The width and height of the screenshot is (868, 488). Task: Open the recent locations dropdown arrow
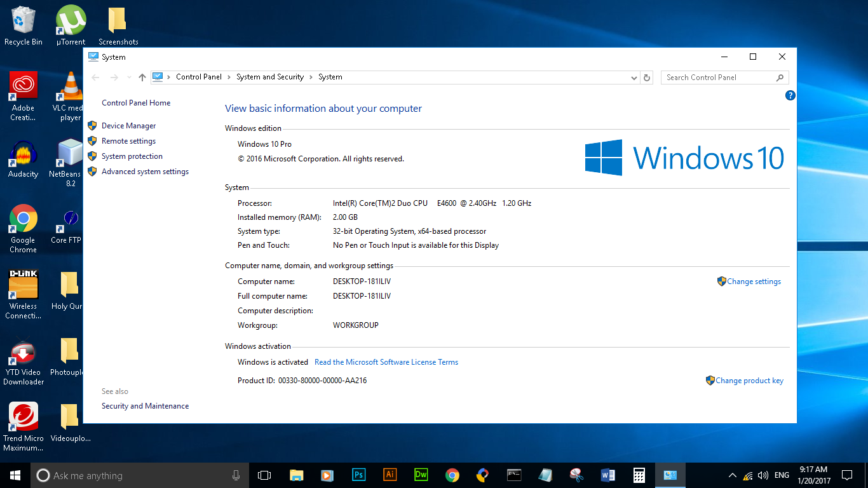(x=129, y=78)
